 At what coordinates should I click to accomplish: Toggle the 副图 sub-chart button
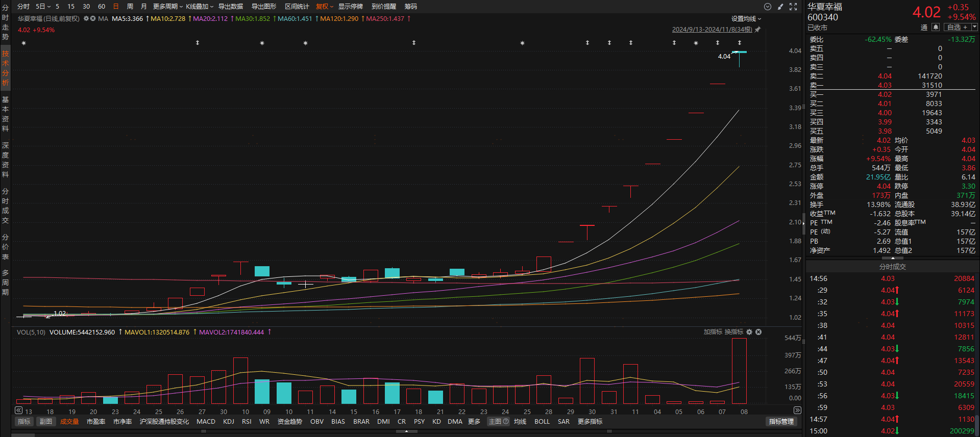coord(46,422)
